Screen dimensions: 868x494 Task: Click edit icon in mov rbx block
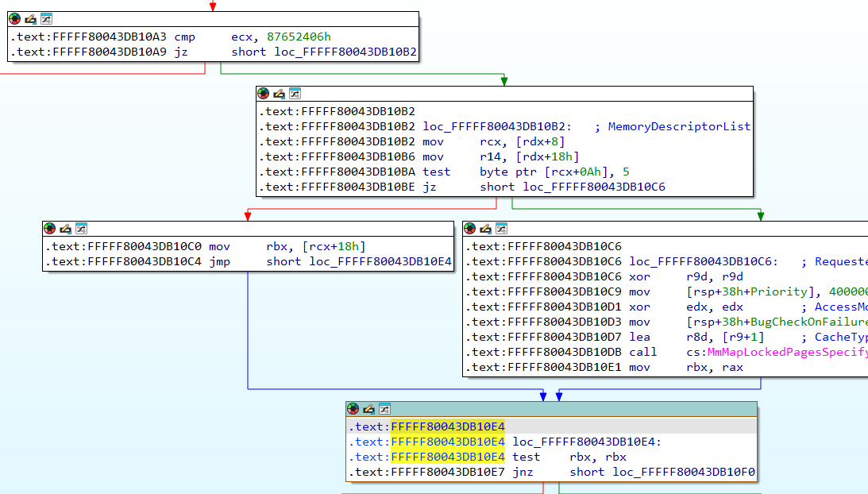65,229
